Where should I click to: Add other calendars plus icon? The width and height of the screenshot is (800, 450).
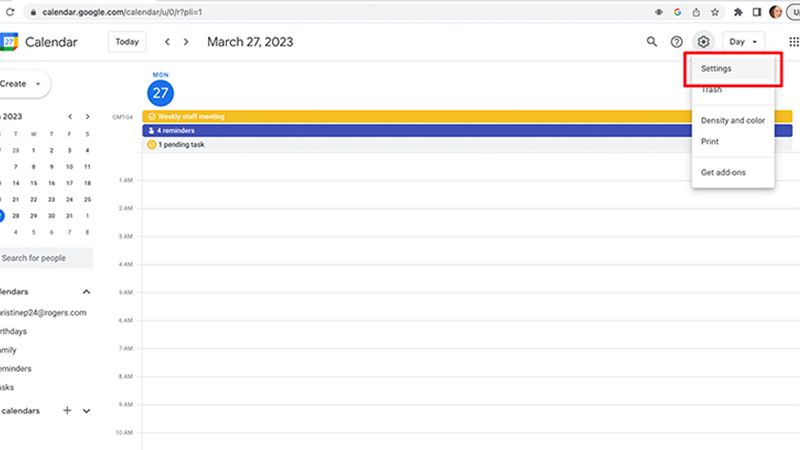tap(67, 410)
